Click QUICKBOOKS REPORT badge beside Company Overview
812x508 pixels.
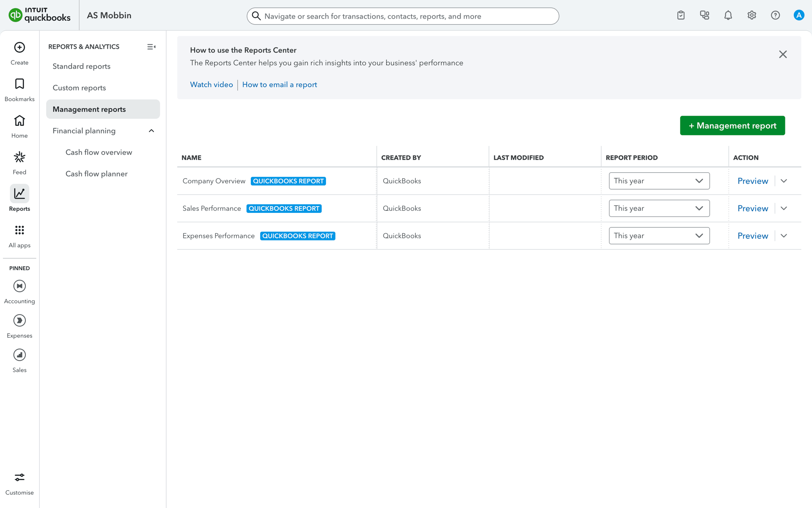pyautogui.click(x=288, y=181)
